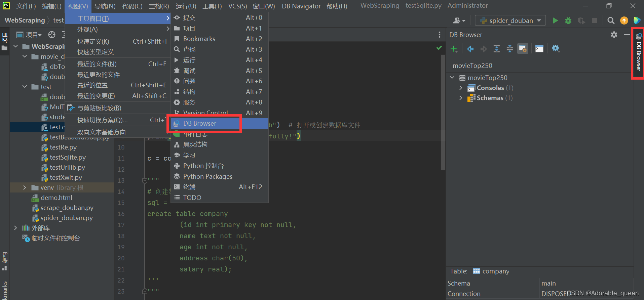Expand all nodes in DB Browser
The height and width of the screenshot is (300, 644).
pos(496,49)
